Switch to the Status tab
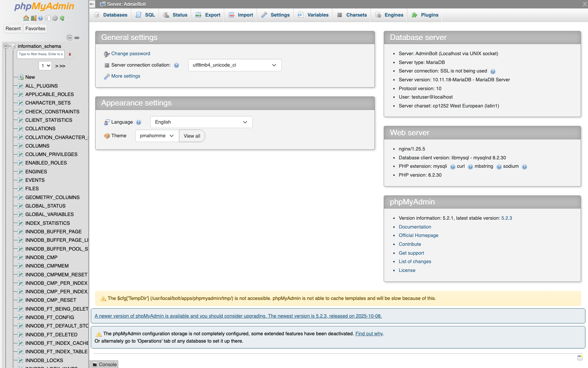This screenshot has width=588, height=368. pyautogui.click(x=175, y=15)
